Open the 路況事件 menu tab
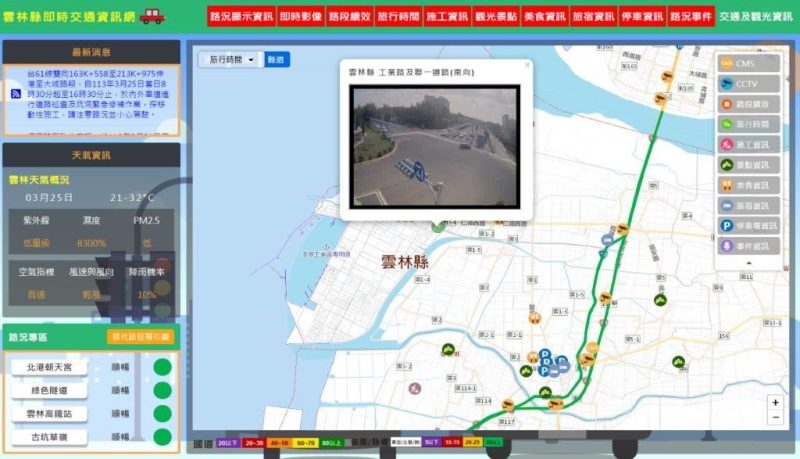The height and width of the screenshot is (459, 800). pyautogui.click(x=690, y=17)
